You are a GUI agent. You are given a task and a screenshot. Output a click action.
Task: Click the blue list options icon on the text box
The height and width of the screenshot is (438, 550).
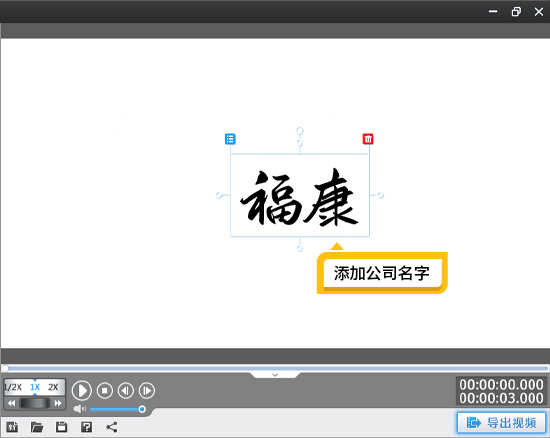[x=230, y=139]
